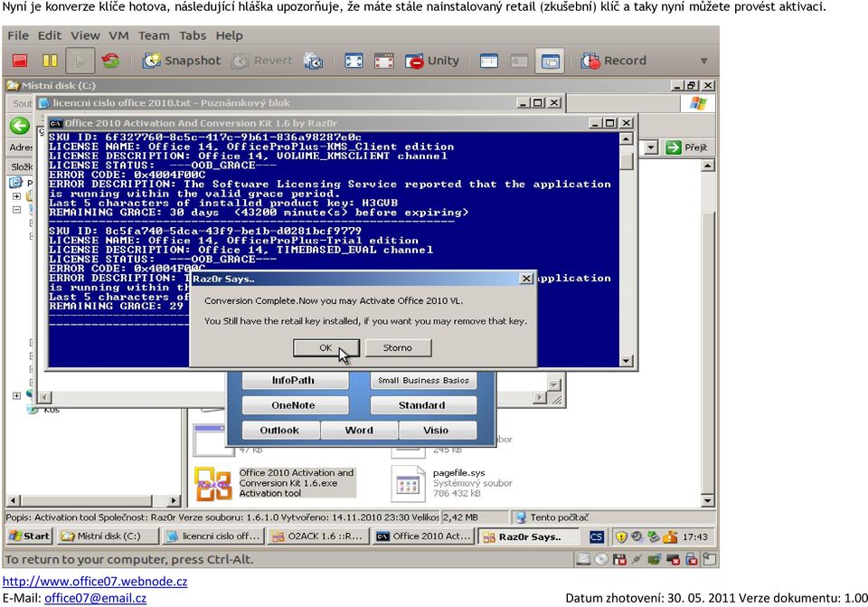Click the floppy device icon in VMware status bar
Screen dimensions: 868x607
click(619, 559)
